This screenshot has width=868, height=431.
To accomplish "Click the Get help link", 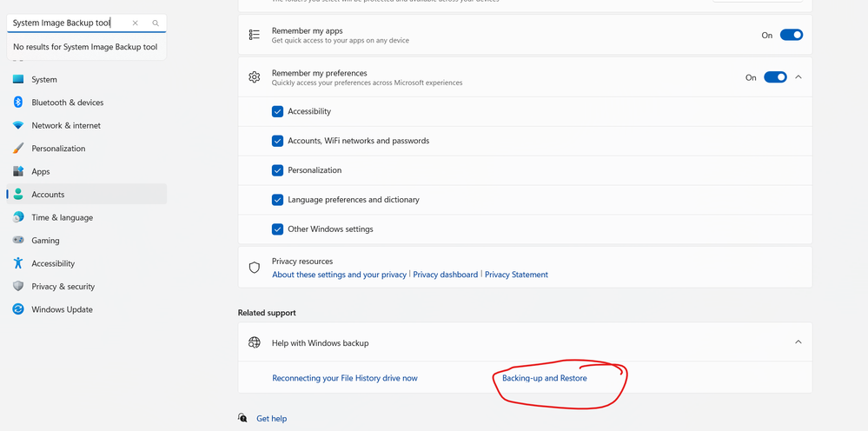I will pos(271,418).
